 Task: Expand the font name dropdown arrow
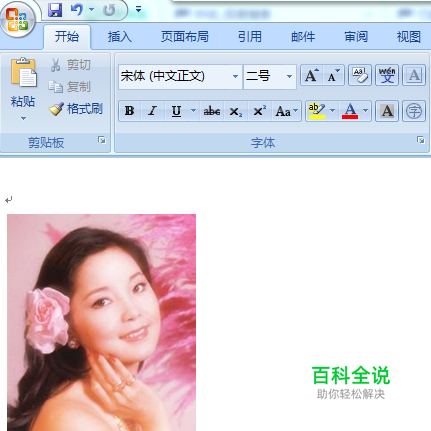(235, 76)
